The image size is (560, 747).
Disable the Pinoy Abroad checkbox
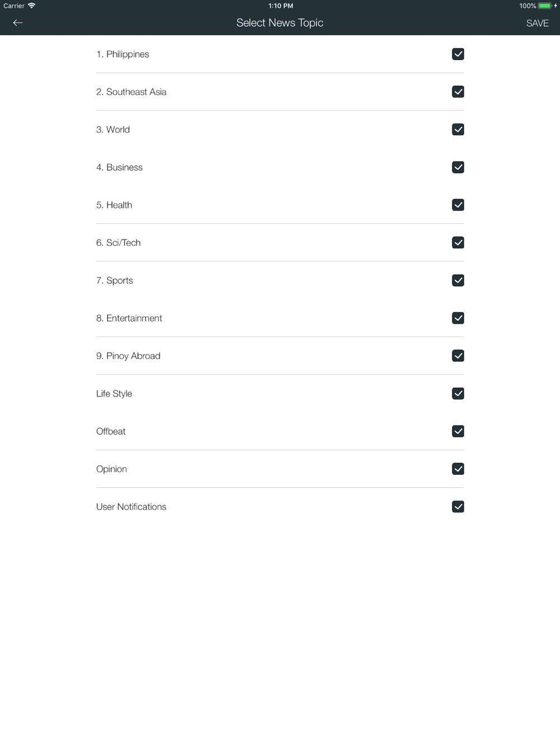(x=458, y=356)
